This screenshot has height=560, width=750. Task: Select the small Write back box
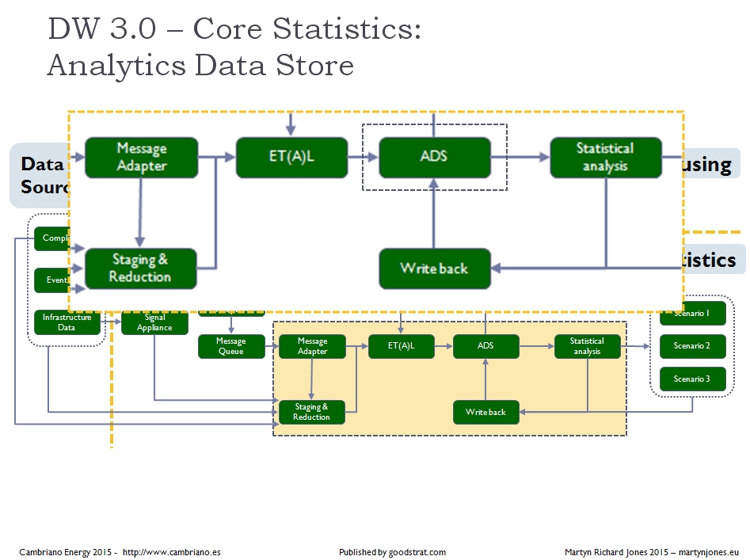[x=485, y=412]
